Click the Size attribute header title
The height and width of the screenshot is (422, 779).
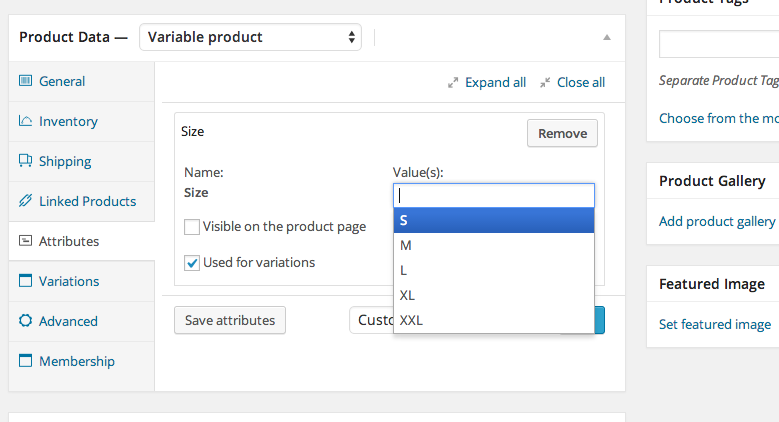tap(192, 131)
